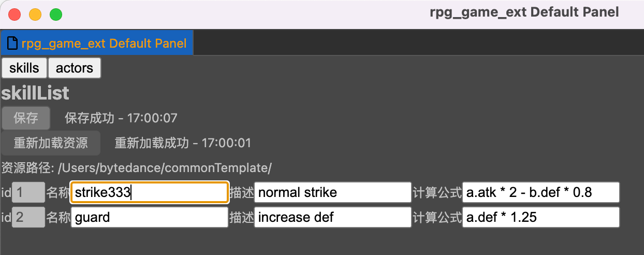Click the 资源路径 resource path text
The image size is (644, 255).
137,168
